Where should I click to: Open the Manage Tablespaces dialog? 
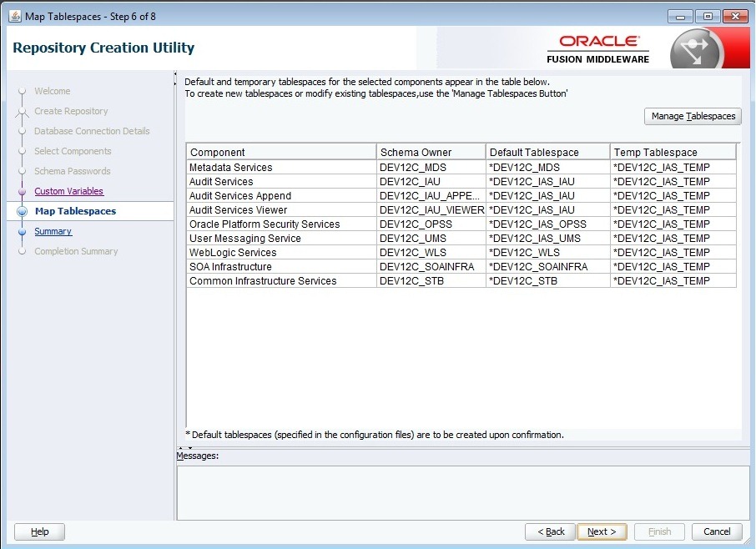pos(693,116)
